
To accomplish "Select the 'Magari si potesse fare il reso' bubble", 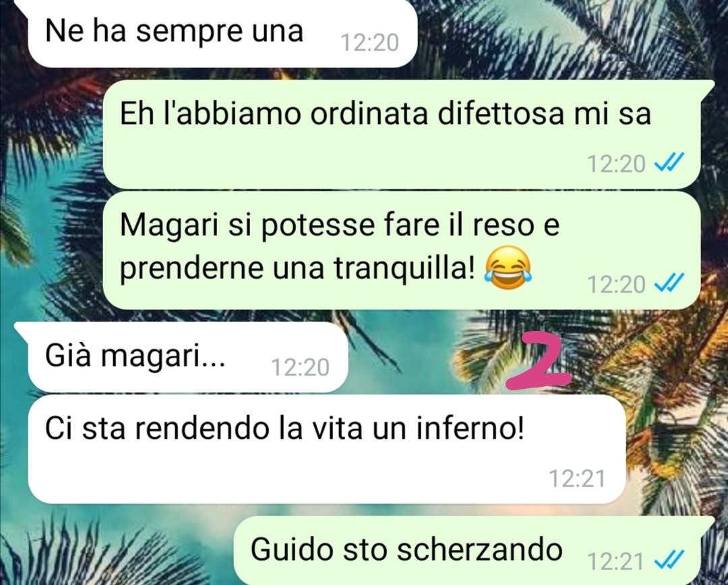I will [401, 250].
